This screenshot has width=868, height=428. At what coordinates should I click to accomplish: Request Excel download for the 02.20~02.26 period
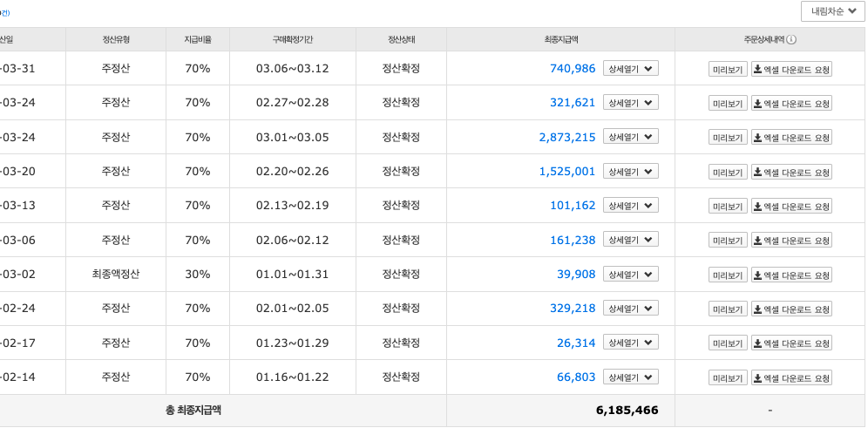(x=791, y=172)
